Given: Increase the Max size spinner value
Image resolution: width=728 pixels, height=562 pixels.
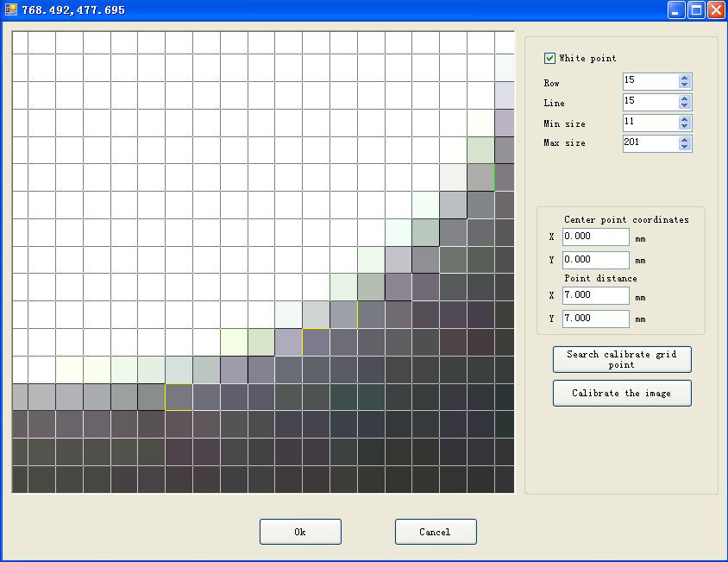Looking at the screenshot, I should tap(684, 140).
